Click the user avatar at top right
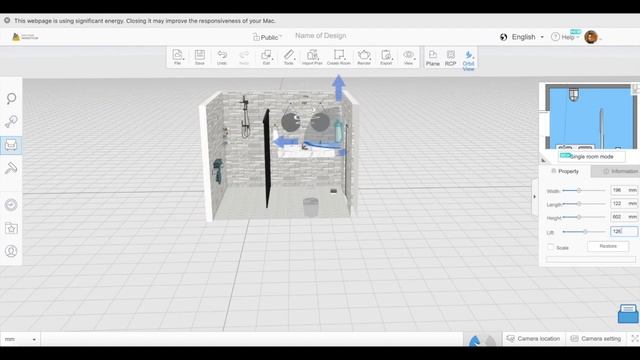This screenshot has width=640, height=360. pos(591,37)
